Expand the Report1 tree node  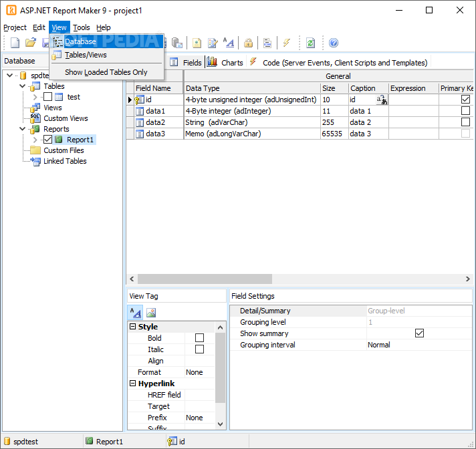(x=35, y=140)
